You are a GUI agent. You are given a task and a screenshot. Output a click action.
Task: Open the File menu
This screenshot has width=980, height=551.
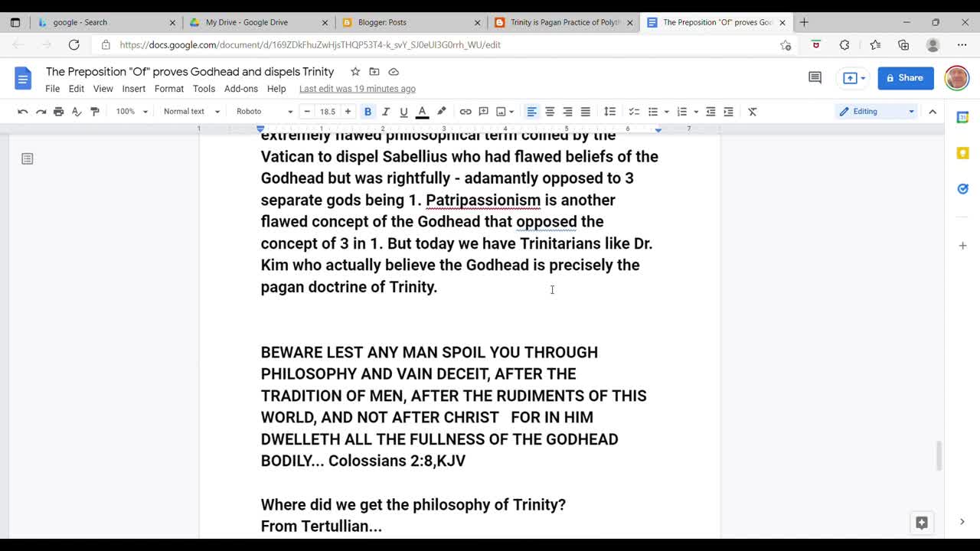(52, 89)
